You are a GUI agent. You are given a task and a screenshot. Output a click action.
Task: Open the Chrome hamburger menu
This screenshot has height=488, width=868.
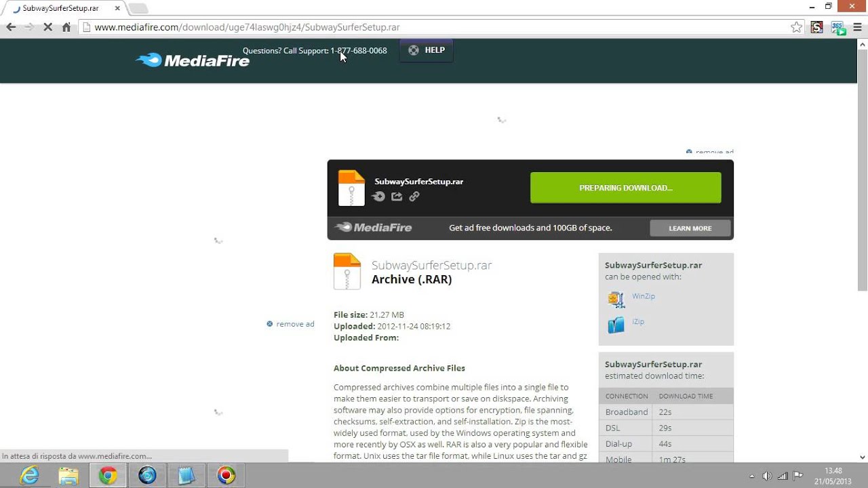(x=857, y=27)
